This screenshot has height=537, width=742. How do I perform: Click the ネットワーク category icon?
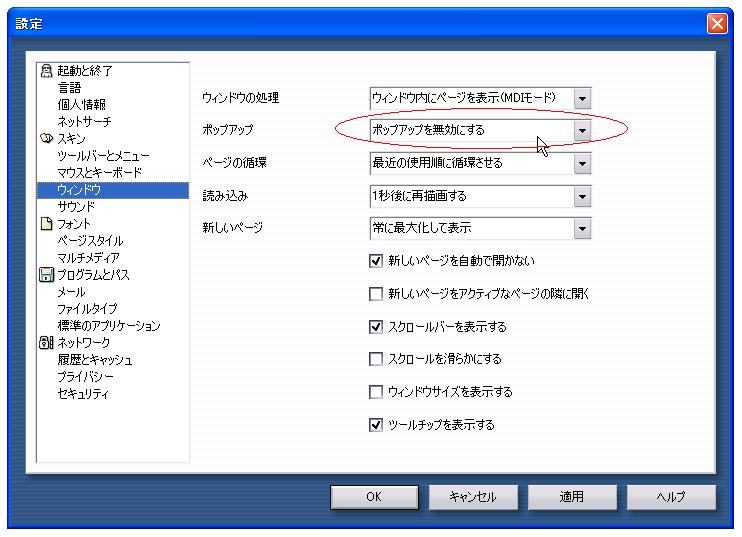46,343
